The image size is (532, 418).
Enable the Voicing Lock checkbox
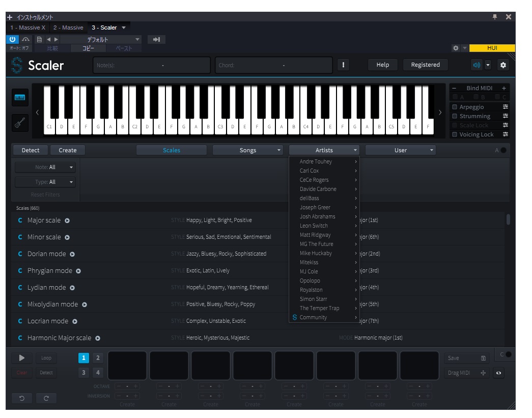[x=455, y=134]
